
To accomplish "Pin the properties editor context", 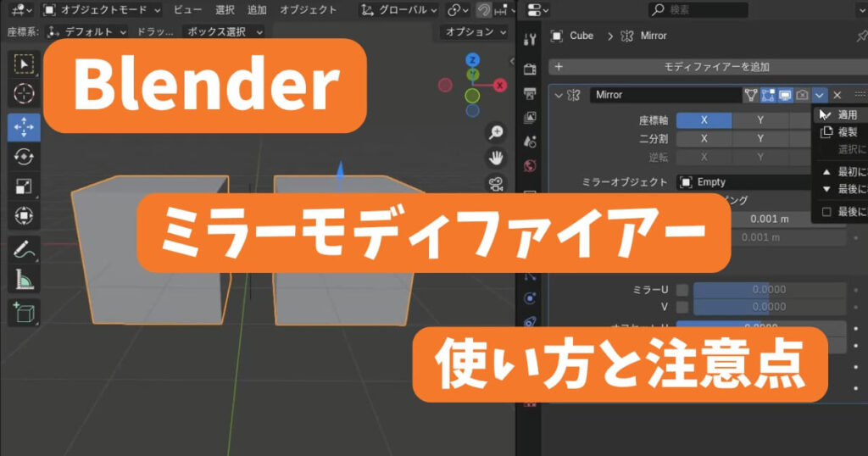I will pyautogui.click(x=861, y=36).
